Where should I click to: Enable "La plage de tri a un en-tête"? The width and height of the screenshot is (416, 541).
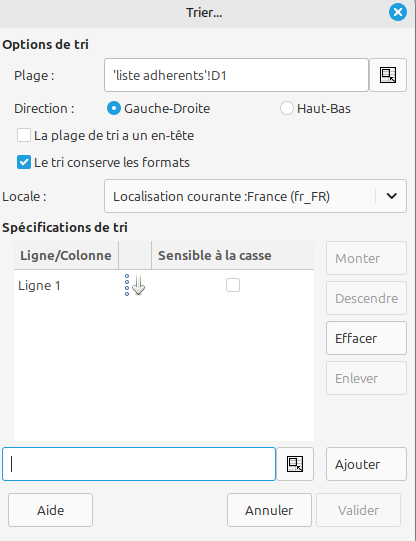(24, 135)
